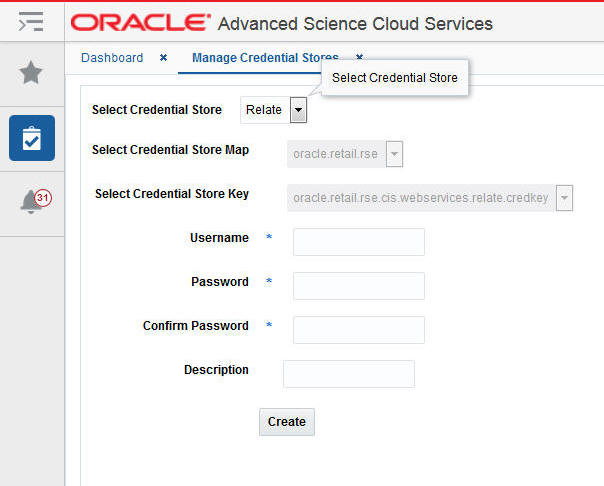Focus the Confirm Password input field

(359, 330)
